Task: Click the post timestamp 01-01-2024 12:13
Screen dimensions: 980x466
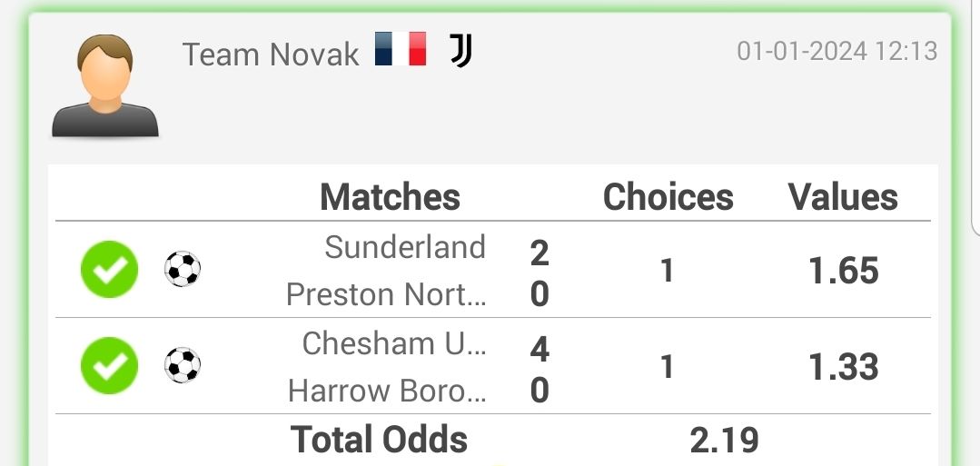Action: pos(837,51)
